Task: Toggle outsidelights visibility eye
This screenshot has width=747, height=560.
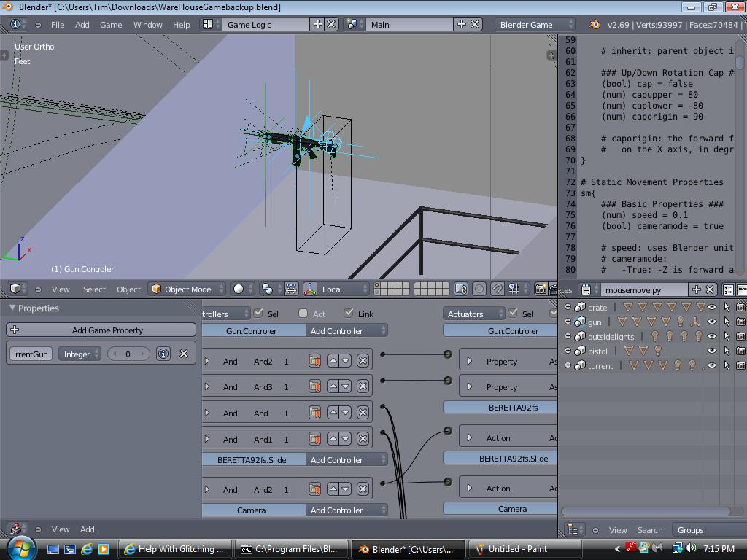Action: coord(712,336)
